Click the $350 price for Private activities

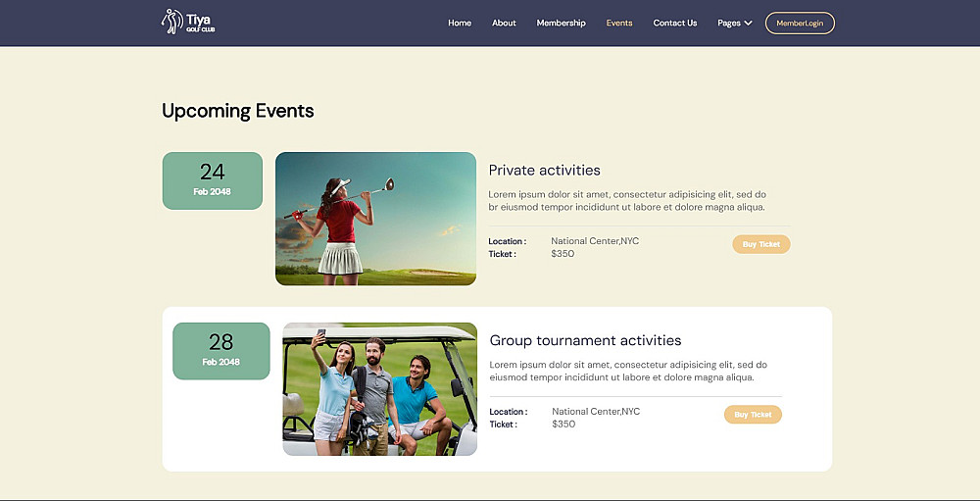point(563,254)
